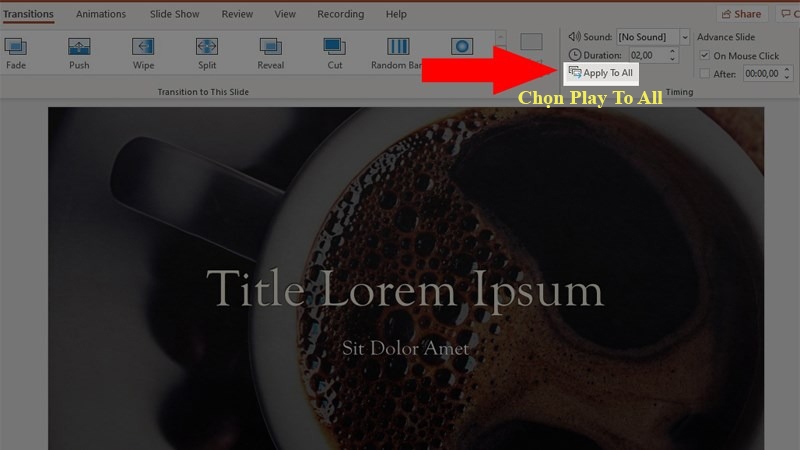Open the Slide Show tab
Screen dimensions: 800x450
(x=174, y=14)
